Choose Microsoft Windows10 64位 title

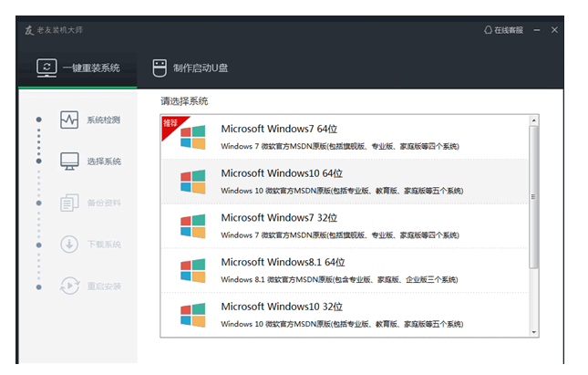pos(282,173)
